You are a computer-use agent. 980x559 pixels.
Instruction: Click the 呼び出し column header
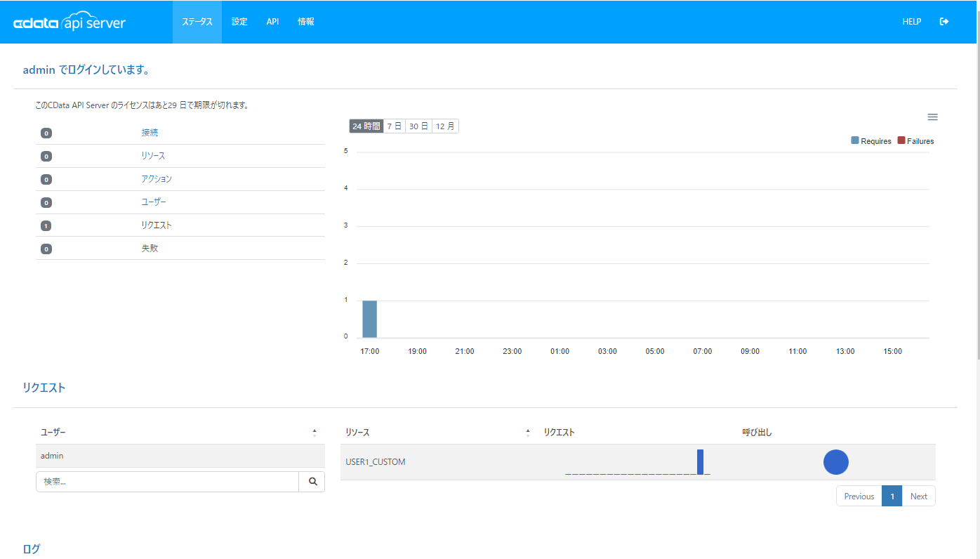pos(757,433)
